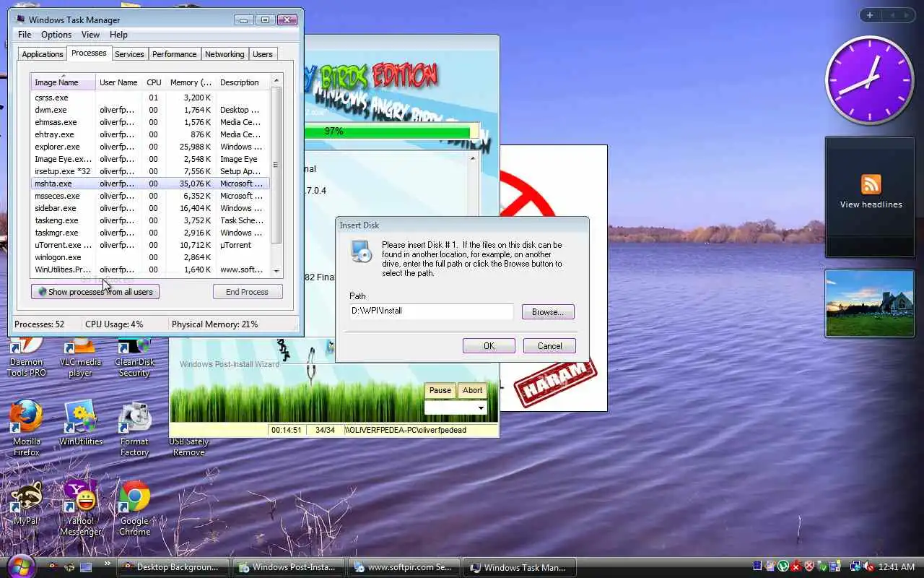Sort processes by the CPU column header

point(154,82)
